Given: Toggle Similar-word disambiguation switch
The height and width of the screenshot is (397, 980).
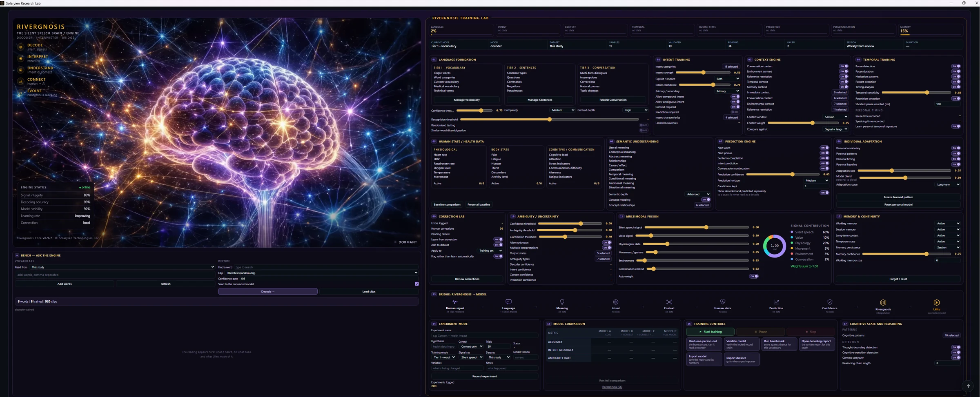Looking at the screenshot, I should [x=644, y=131].
